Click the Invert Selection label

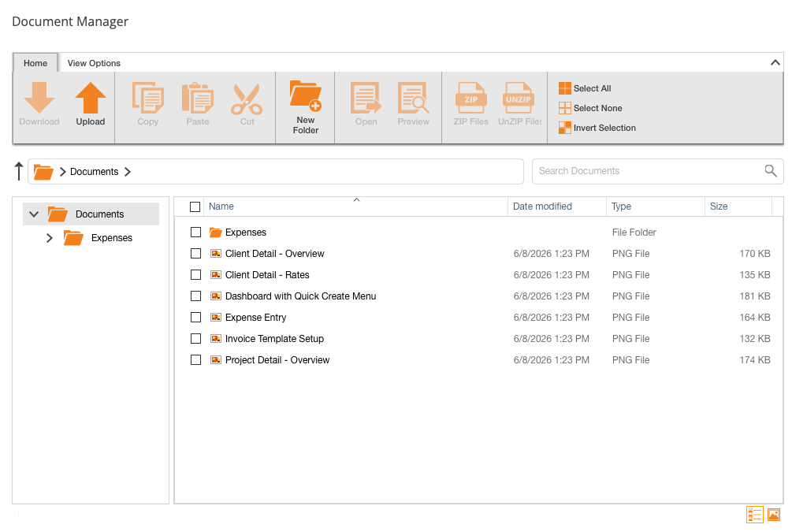point(604,128)
